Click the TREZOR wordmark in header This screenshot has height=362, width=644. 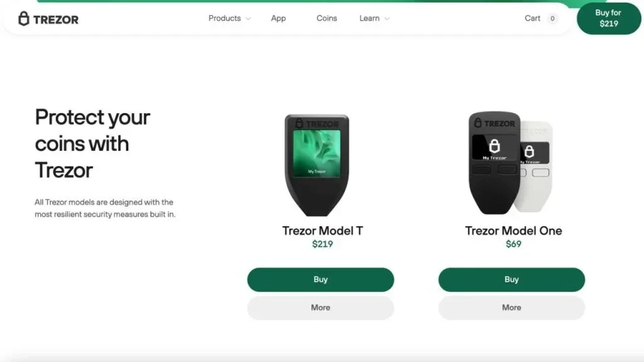click(56, 19)
